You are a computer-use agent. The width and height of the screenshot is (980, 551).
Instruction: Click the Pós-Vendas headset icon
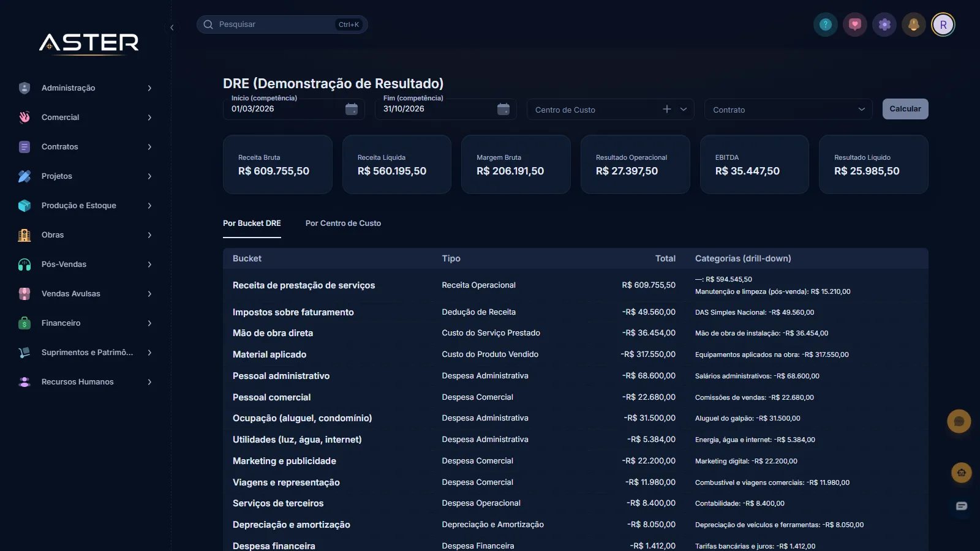coord(24,264)
